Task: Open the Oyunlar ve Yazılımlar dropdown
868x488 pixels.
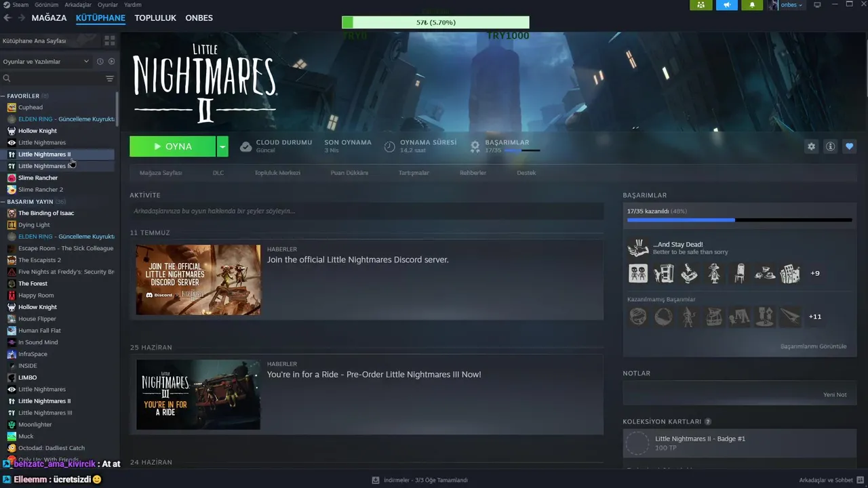Action: [47, 61]
